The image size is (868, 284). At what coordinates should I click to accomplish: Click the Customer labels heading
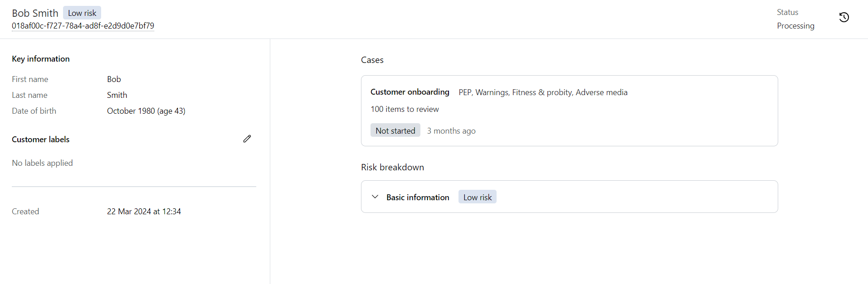pos(40,140)
